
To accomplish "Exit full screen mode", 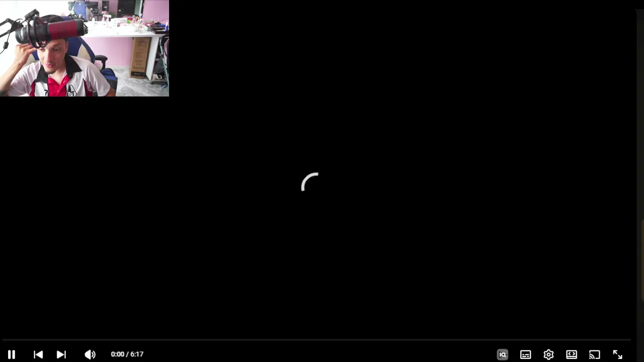I will click(x=617, y=354).
